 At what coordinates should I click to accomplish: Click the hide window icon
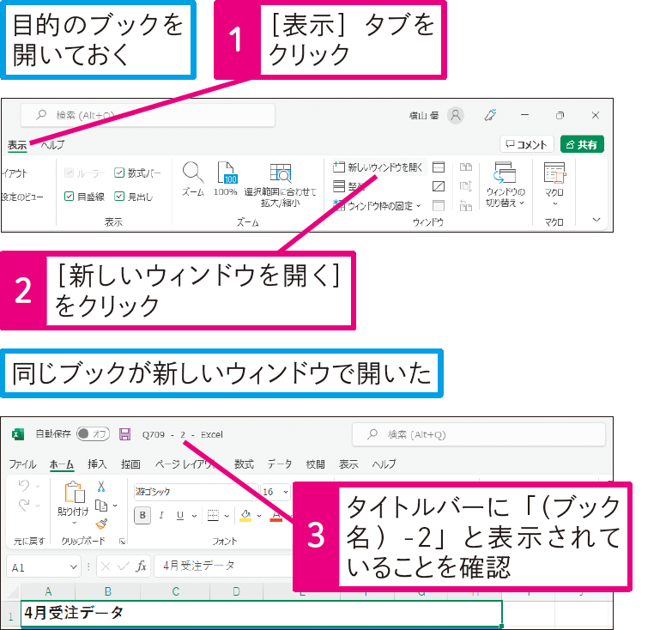tap(439, 186)
